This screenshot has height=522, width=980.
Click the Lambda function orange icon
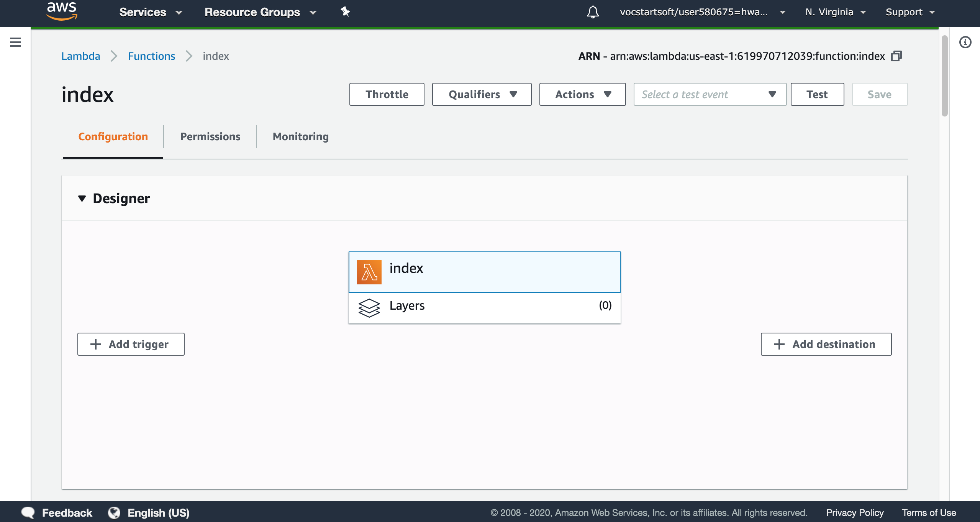369,272
